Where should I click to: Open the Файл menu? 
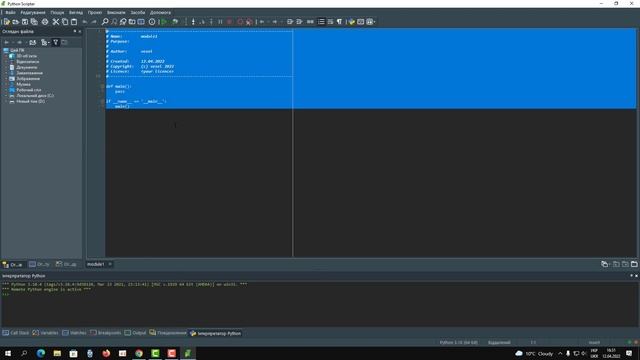(10, 13)
